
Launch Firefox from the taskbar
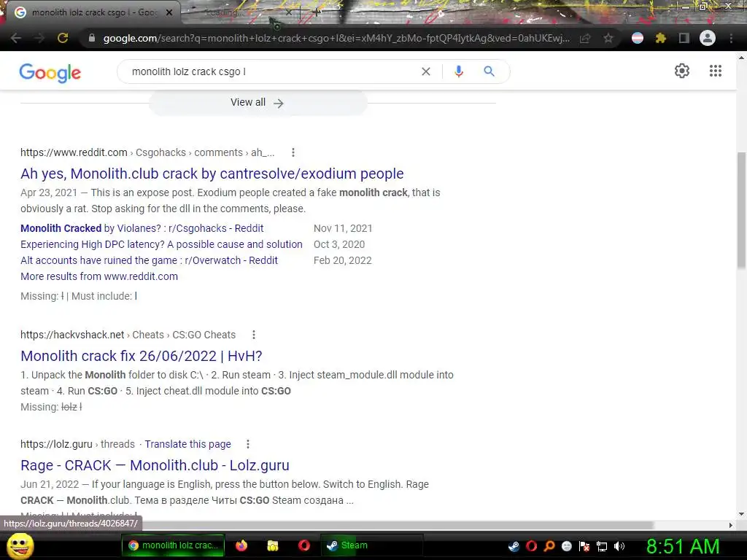[x=241, y=545]
